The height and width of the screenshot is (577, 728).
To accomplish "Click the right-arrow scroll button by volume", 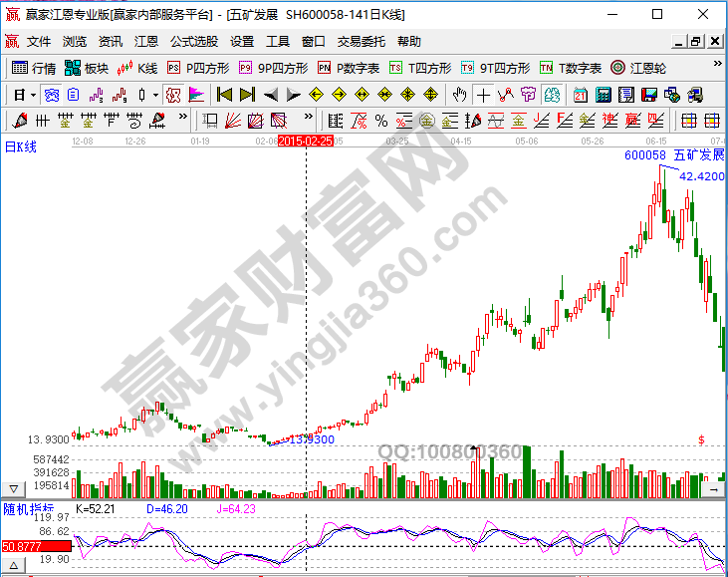I will (x=713, y=489).
